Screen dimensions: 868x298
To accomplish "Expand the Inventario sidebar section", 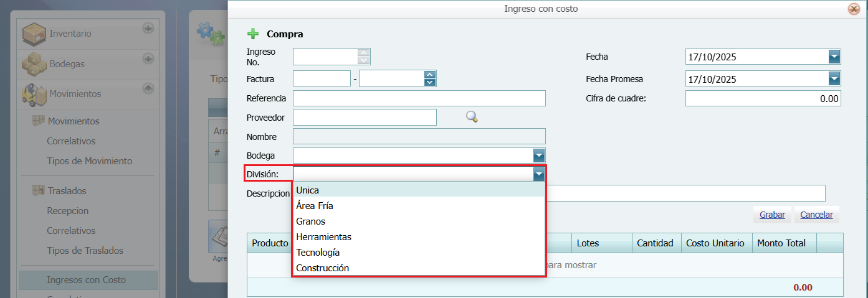I will (148, 28).
